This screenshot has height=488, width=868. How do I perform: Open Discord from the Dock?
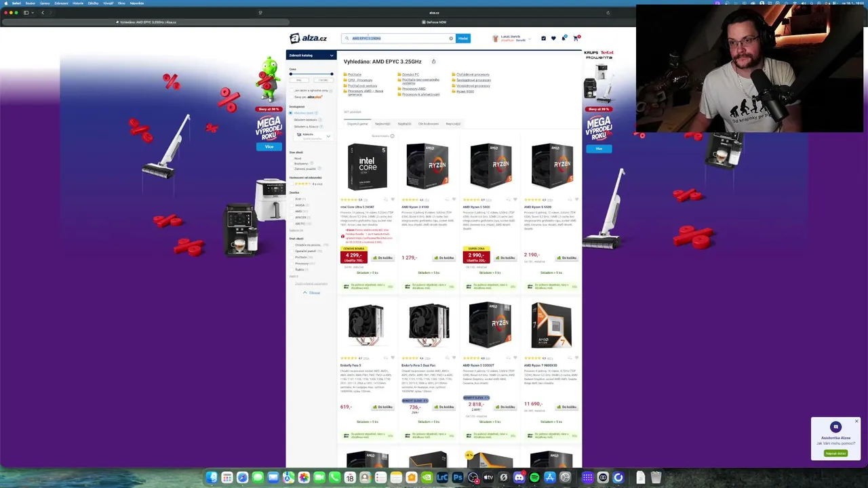519,478
